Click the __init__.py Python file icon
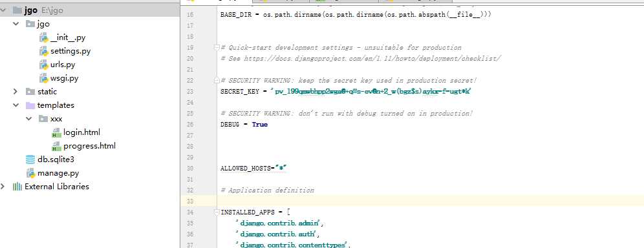This screenshot has width=644, height=248. pos(43,37)
